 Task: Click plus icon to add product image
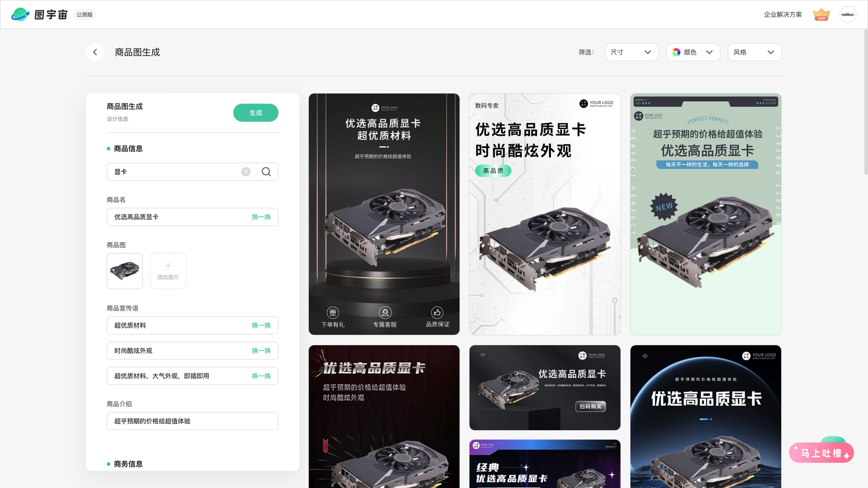pos(168,266)
